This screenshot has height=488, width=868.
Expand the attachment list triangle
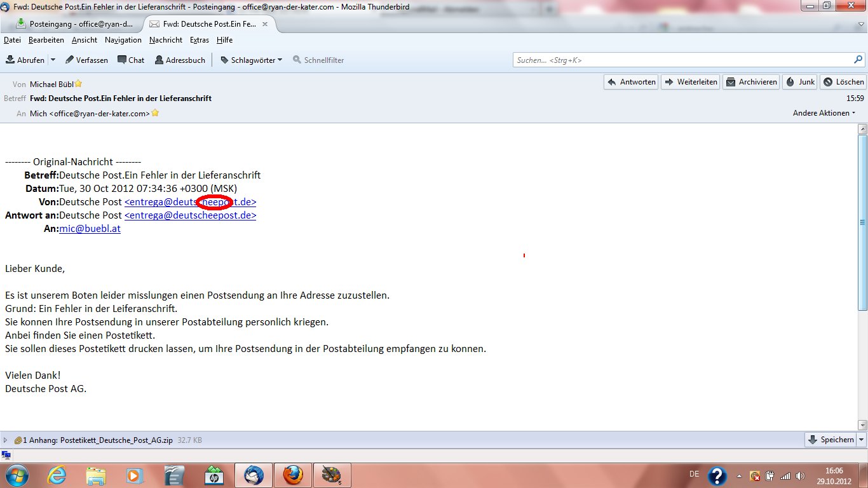tap(6, 440)
